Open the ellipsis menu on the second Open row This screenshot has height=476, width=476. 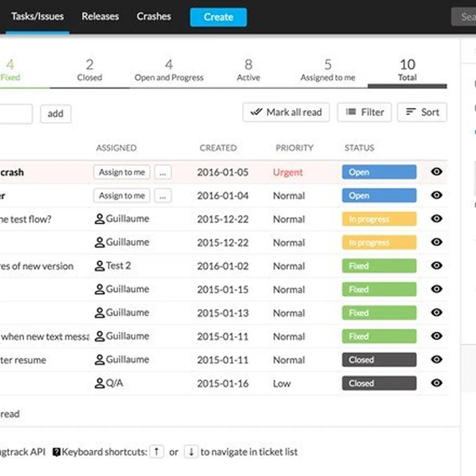[163, 195]
